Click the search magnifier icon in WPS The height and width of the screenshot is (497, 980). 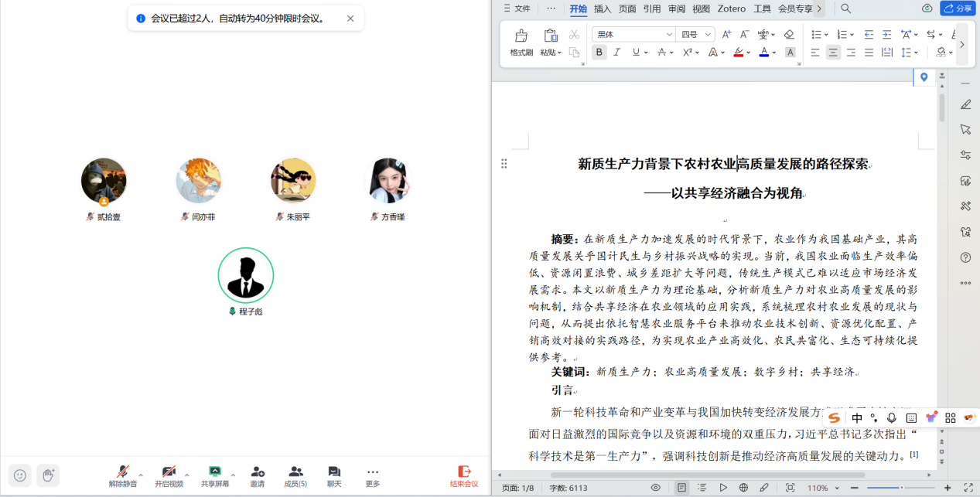845,9
